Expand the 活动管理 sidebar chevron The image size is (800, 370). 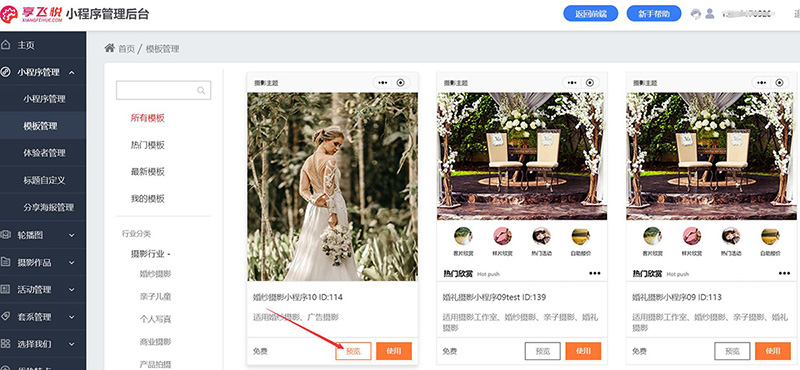tap(71, 290)
